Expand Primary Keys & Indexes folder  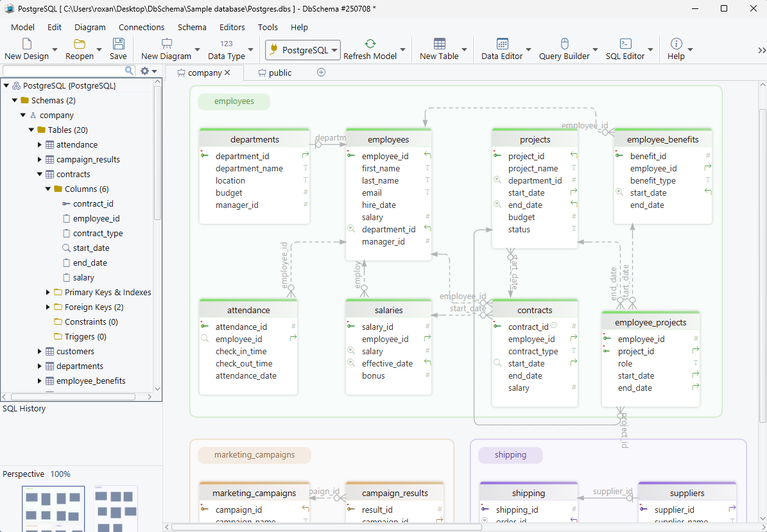pos(48,293)
